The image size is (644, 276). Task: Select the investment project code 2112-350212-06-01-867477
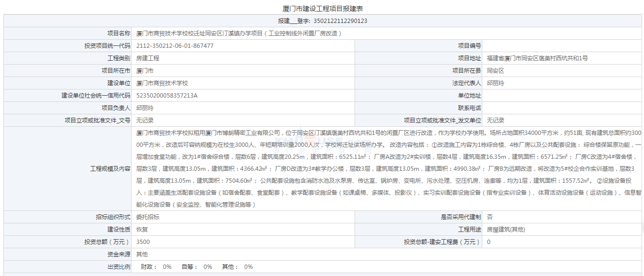[x=175, y=46]
